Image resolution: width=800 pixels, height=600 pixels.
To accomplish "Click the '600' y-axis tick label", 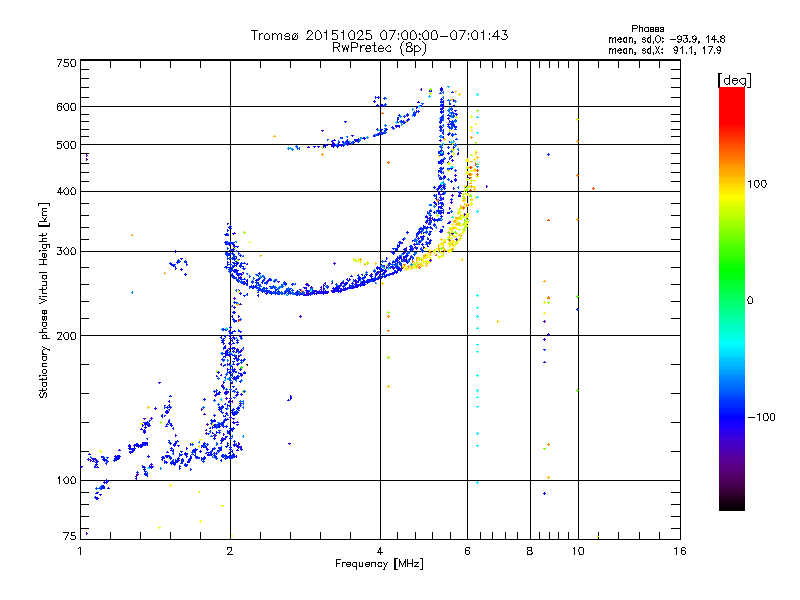I will point(66,107).
